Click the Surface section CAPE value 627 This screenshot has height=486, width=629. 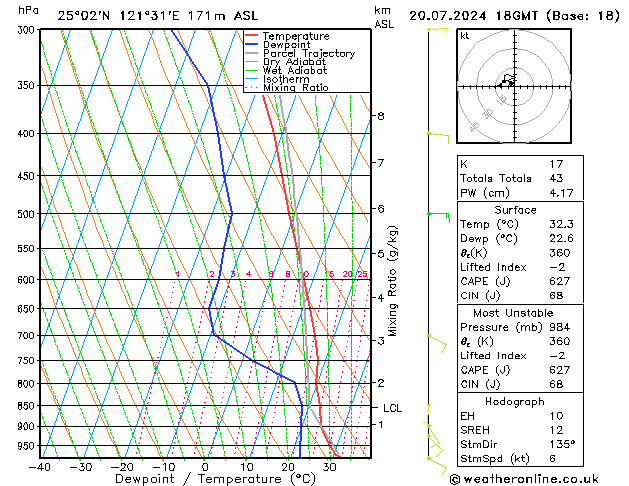point(560,281)
